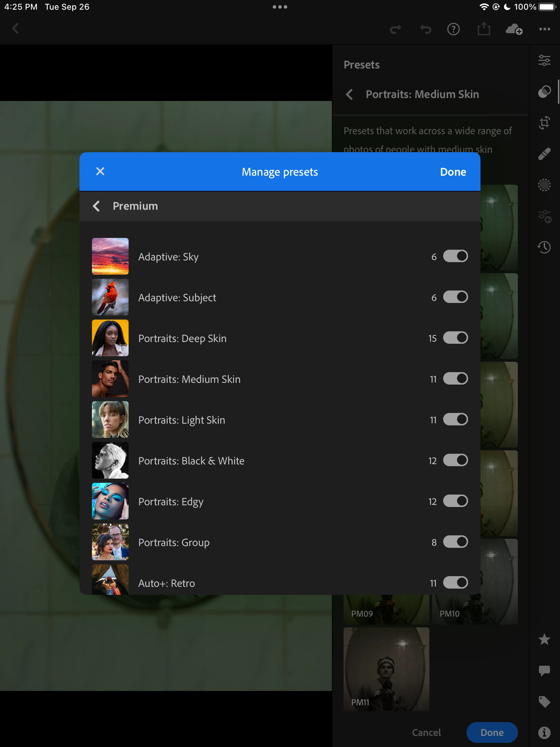Tap the orientation lock status icon
The image size is (560, 747).
pyautogui.click(x=496, y=7)
